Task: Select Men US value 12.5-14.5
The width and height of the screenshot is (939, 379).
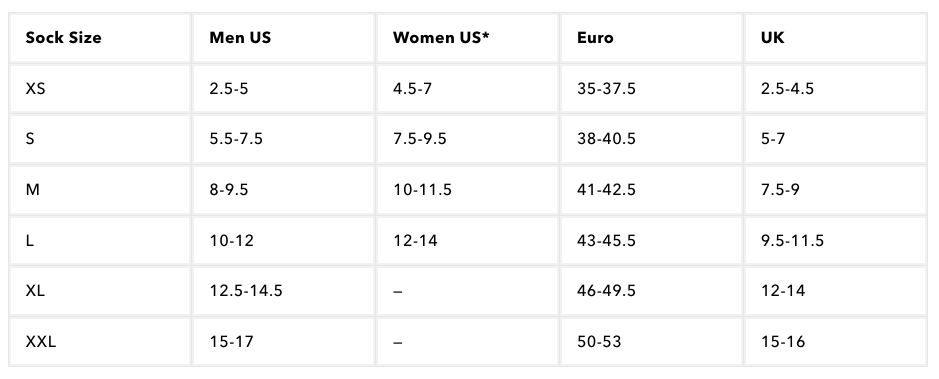Action: pos(246,291)
